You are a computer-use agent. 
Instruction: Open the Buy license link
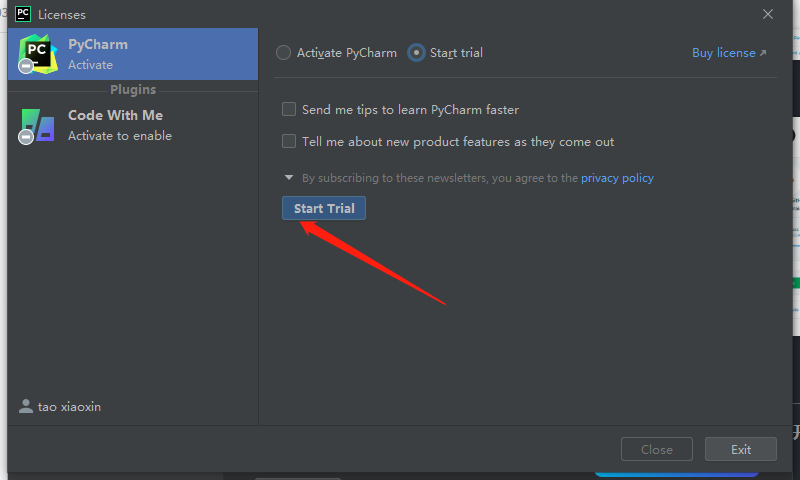729,53
